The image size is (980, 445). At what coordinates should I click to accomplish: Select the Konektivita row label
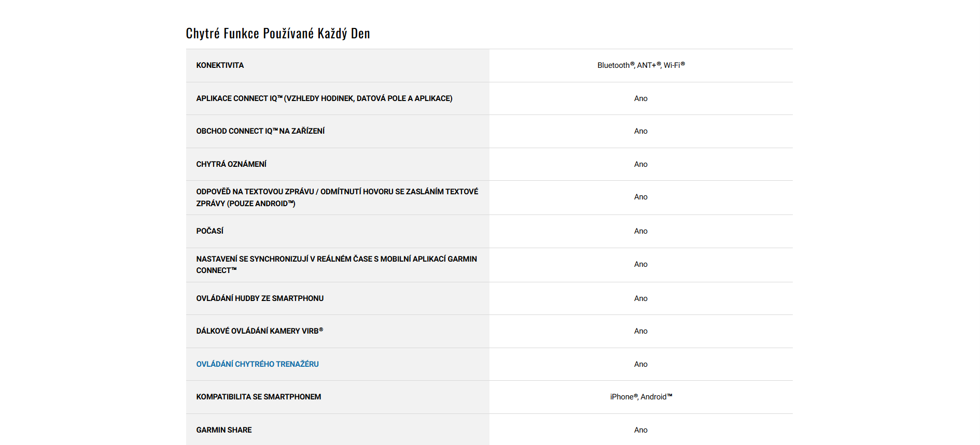coord(220,65)
